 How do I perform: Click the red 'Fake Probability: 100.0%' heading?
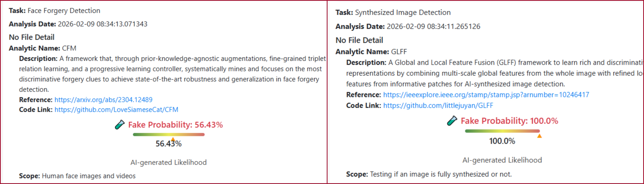[509, 121]
